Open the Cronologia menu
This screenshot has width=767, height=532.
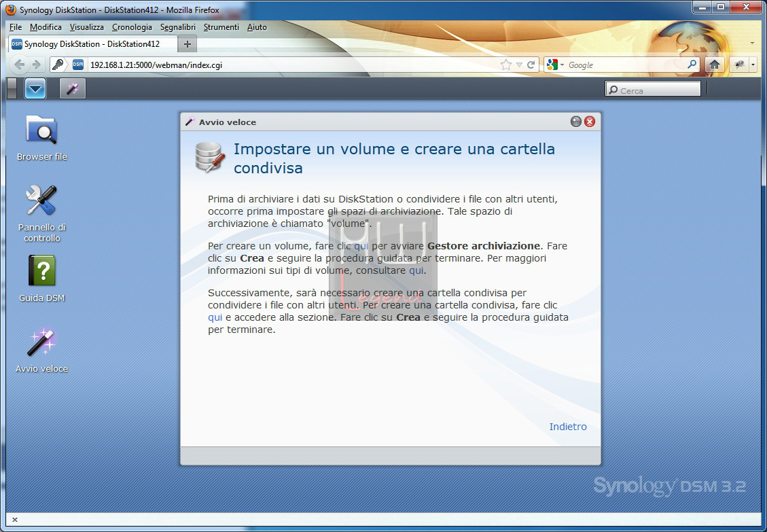point(132,27)
